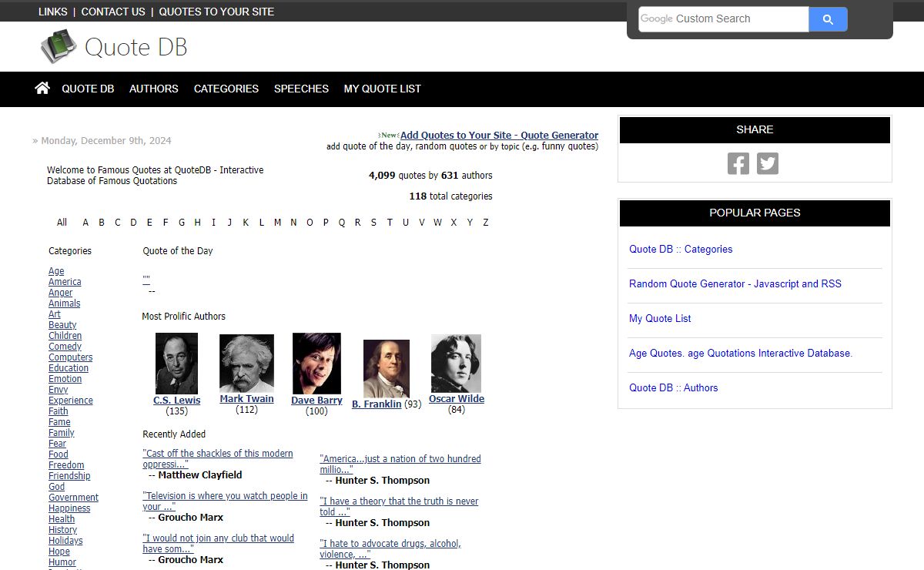
Task: Open AUTHORS in the navigation bar
Action: tap(154, 89)
